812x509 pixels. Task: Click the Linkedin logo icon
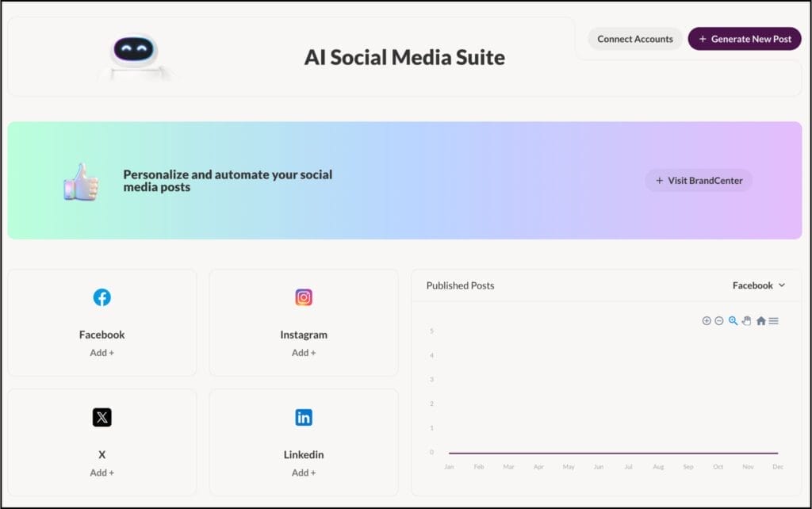coord(304,417)
